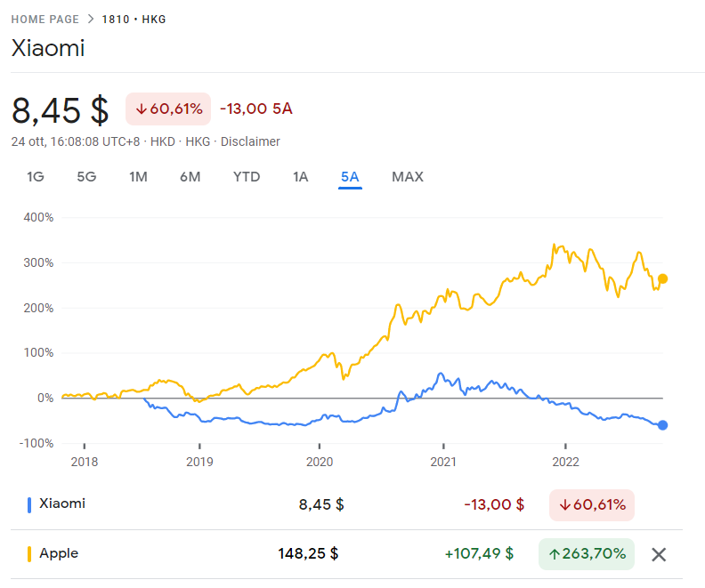705x588 pixels.
Task: Remove Apple comparison with X icon
Action: pos(659,555)
